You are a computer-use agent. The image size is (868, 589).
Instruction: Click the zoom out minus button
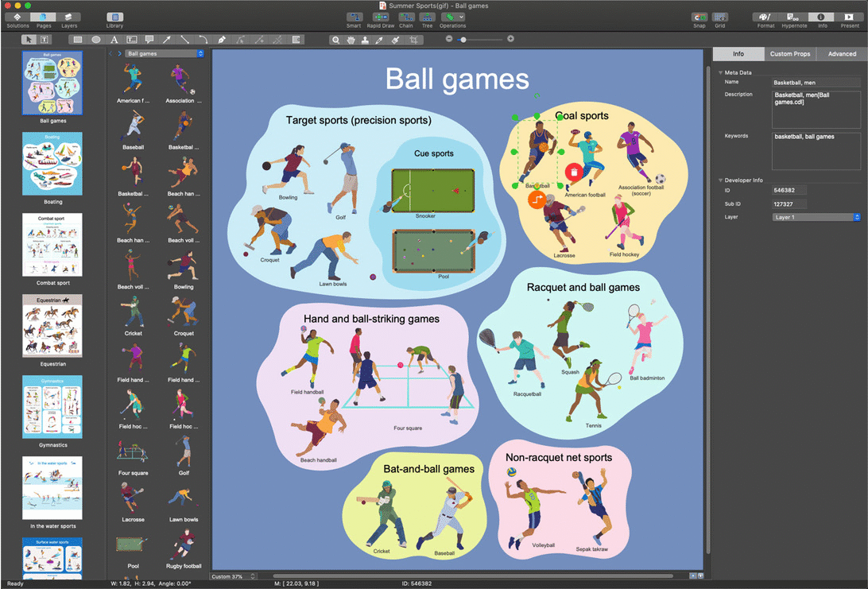449,39
